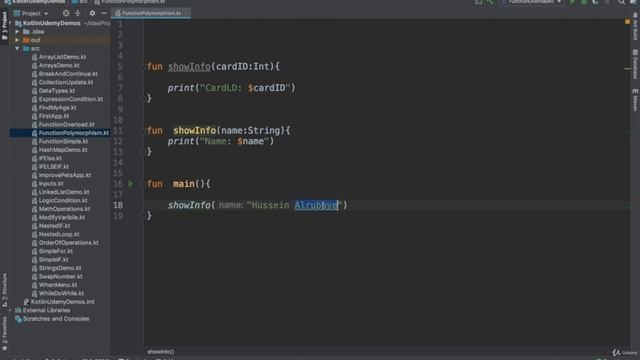The width and height of the screenshot is (640, 360).
Task: Expand External Libraries node arrow
Action: pos(11,310)
